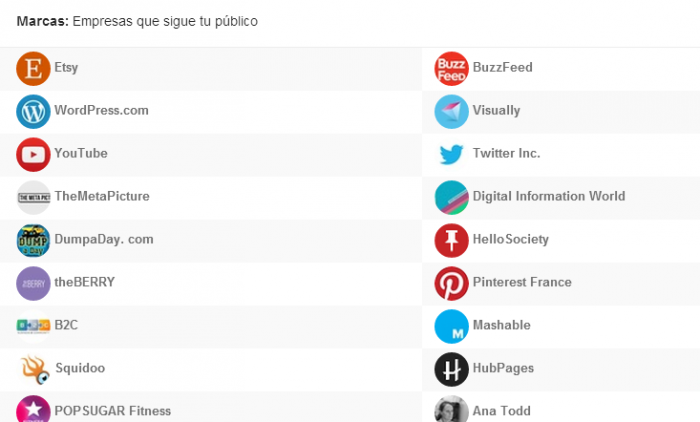
Task: Select the HubPages black logo icon
Action: point(451,369)
